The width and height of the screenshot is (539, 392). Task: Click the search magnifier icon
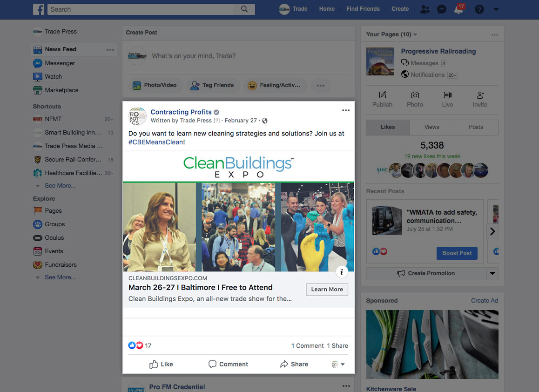(x=244, y=9)
